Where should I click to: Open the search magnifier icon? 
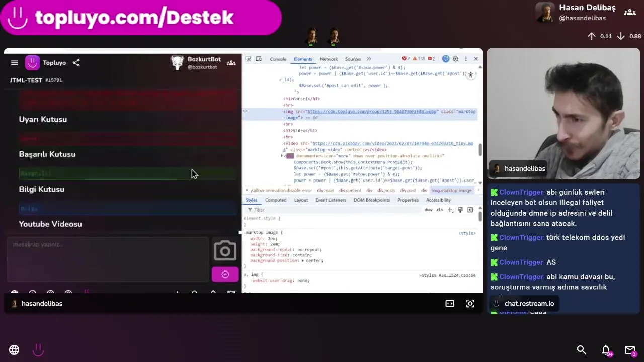581,350
